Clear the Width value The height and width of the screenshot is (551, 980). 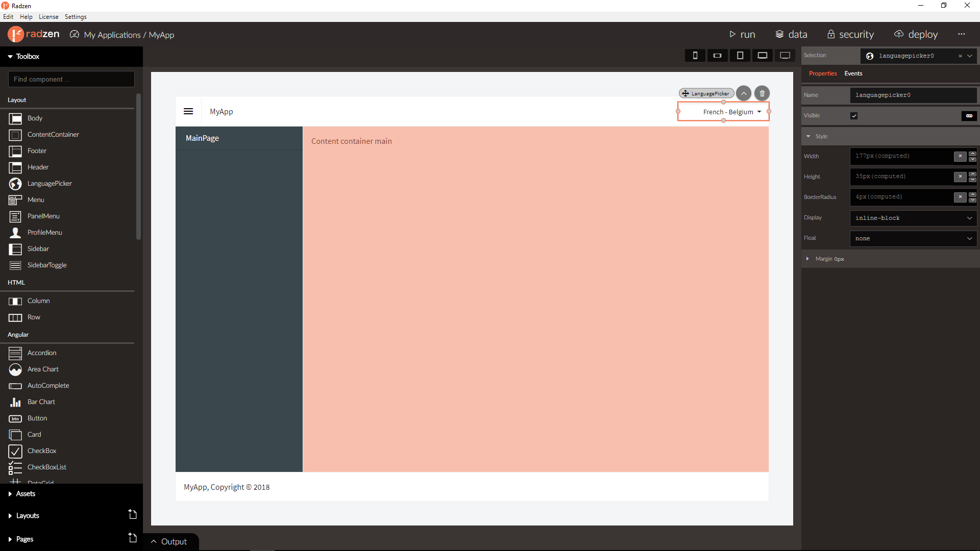(x=960, y=156)
